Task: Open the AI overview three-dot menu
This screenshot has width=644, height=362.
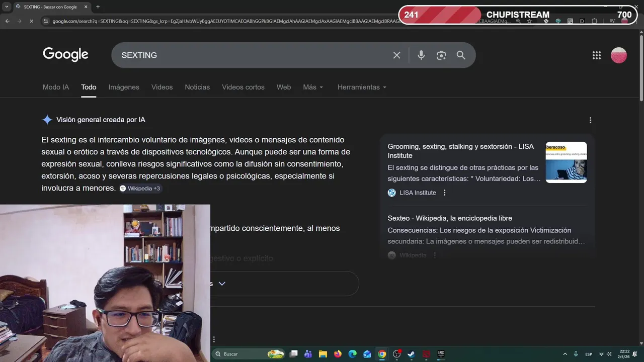Action: pos(590,120)
